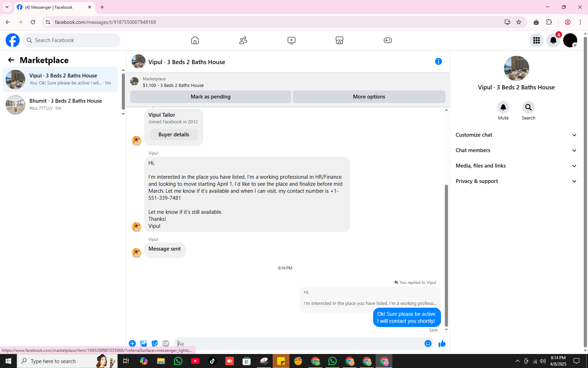588x368 pixels.
Task: Open the emoji picker in message box
Action: click(x=428, y=343)
